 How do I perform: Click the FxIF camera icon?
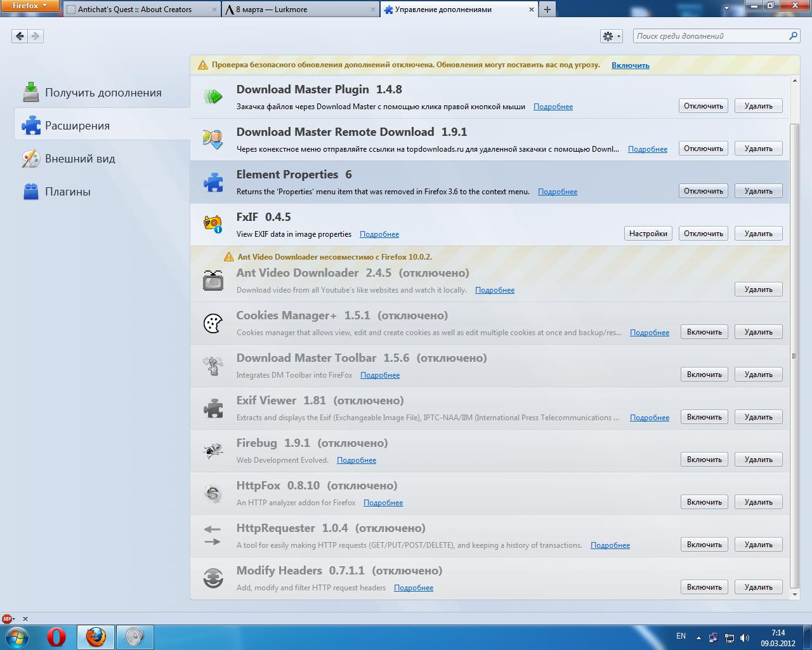(213, 225)
